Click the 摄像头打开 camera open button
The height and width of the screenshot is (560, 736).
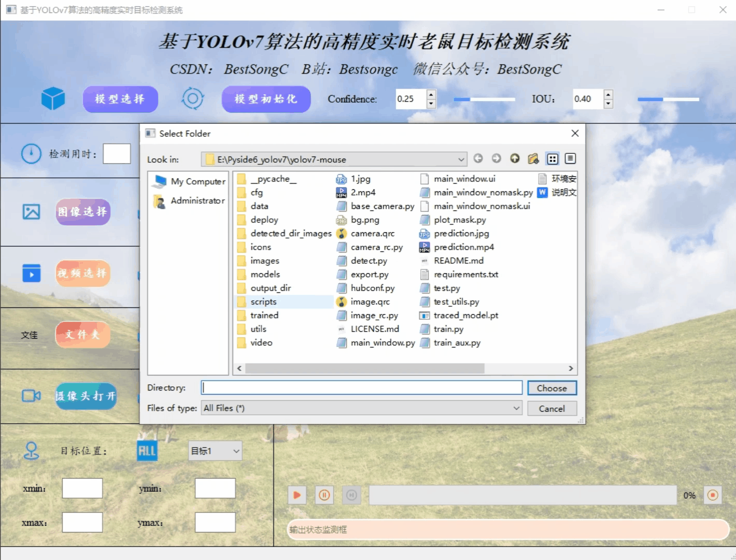pos(86,396)
